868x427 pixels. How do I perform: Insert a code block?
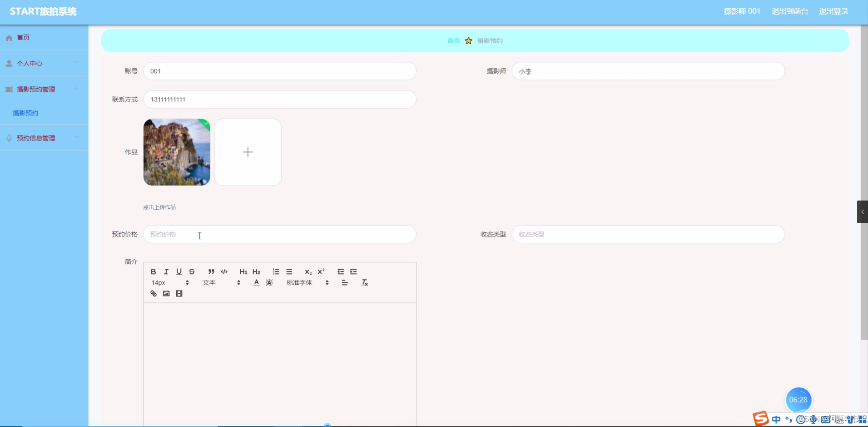(224, 271)
